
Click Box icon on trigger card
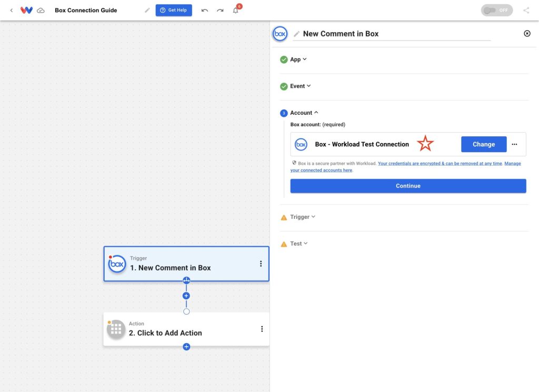117,264
